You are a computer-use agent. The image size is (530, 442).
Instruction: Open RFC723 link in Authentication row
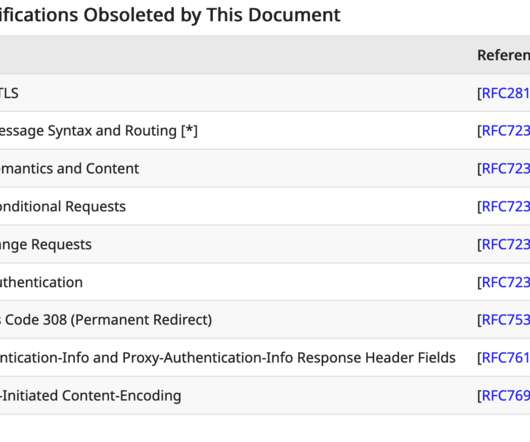point(506,282)
